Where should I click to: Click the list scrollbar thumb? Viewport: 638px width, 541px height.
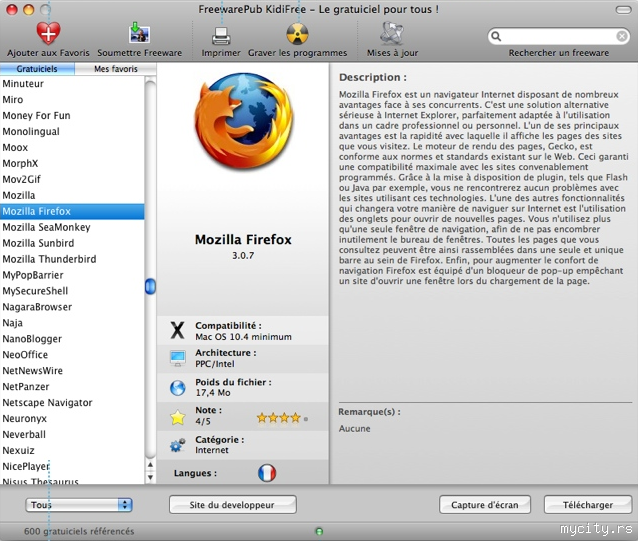pos(150,286)
